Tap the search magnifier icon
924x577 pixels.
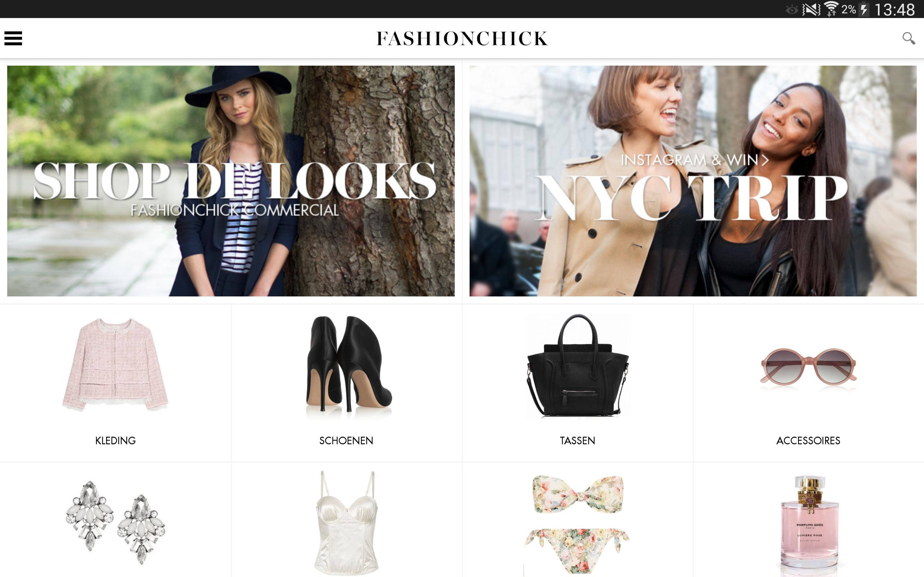tap(909, 38)
